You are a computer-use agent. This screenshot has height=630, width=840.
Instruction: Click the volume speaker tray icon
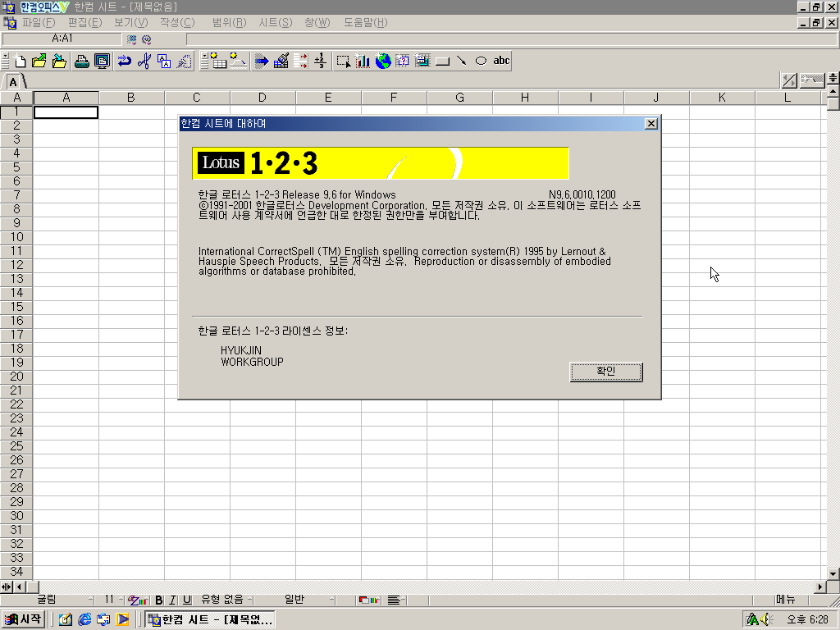[766, 619]
